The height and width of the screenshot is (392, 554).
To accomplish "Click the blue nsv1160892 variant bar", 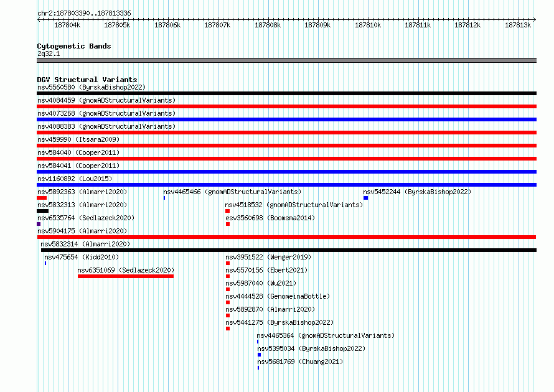I will (x=286, y=185).
